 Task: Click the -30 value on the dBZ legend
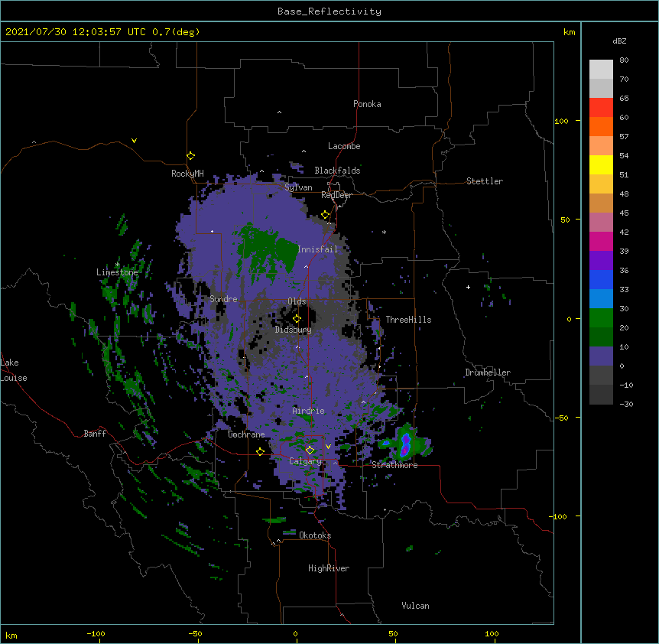626,404
